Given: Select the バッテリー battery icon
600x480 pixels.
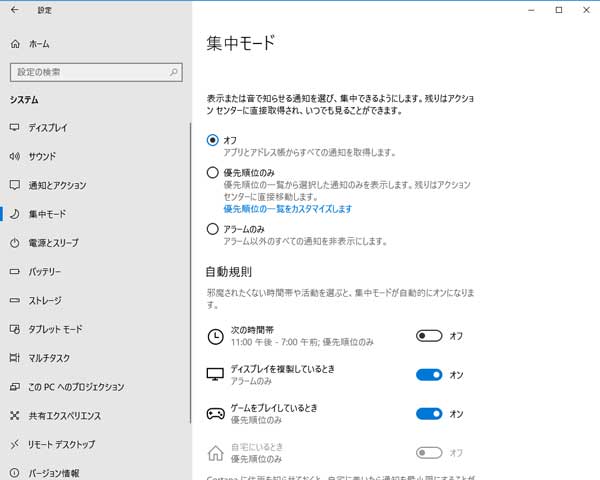Looking at the screenshot, I should [15, 271].
